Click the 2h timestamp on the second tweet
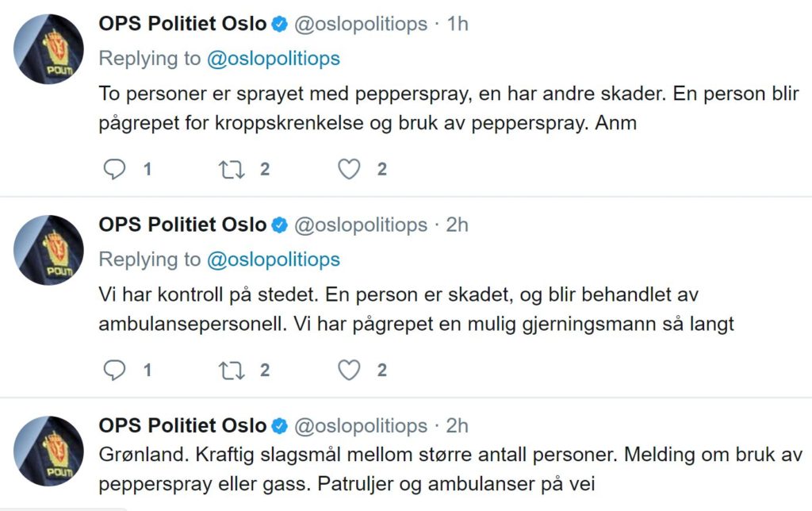This screenshot has width=812, height=511. pyautogui.click(x=458, y=225)
